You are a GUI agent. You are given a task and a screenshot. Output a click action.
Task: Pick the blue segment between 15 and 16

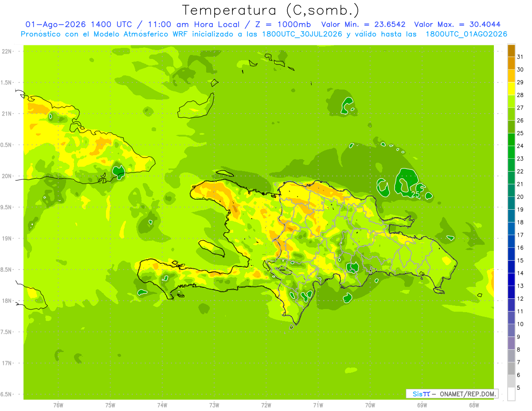511,254
